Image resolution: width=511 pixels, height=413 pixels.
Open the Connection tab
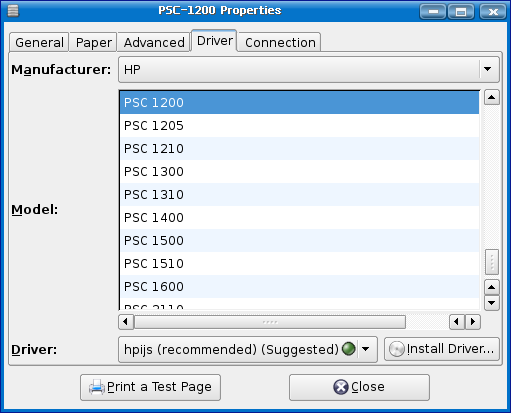pyautogui.click(x=280, y=42)
